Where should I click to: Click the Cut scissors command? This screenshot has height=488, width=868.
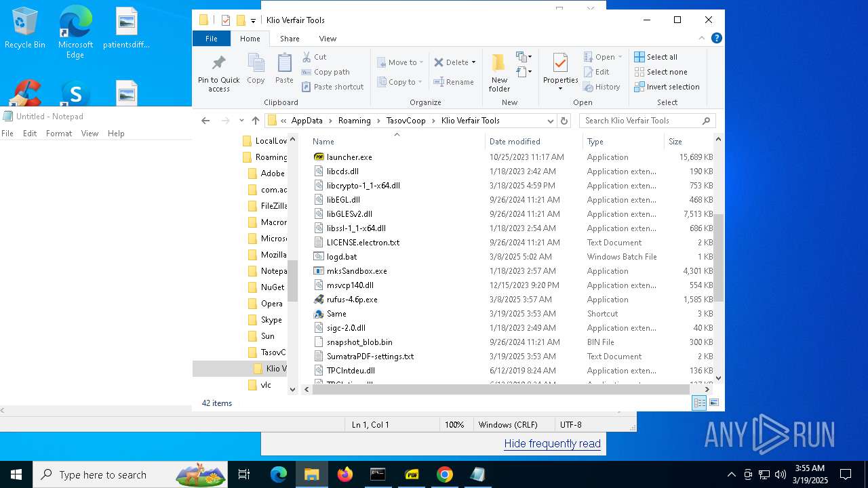click(315, 57)
